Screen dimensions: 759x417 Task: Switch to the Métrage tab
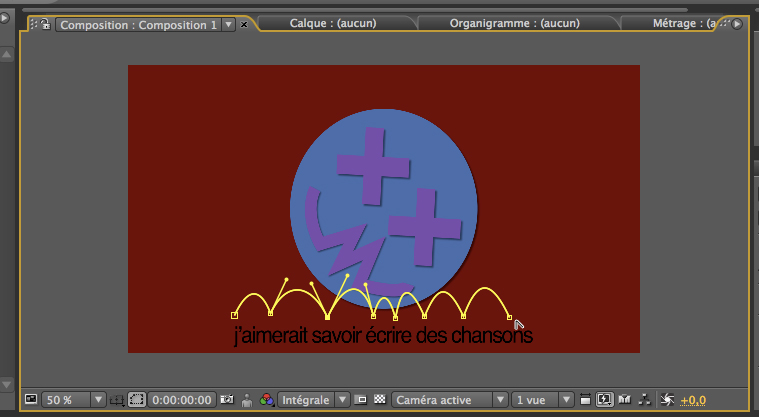click(683, 23)
